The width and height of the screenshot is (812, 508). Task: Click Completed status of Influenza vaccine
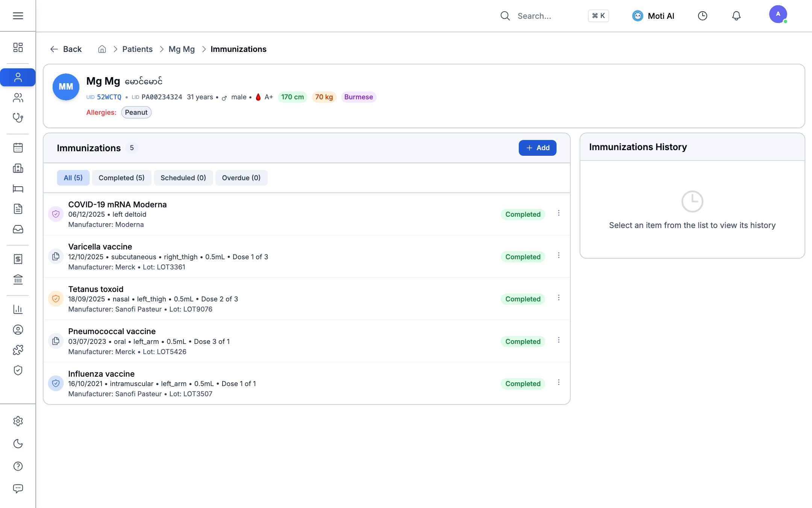[523, 384]
